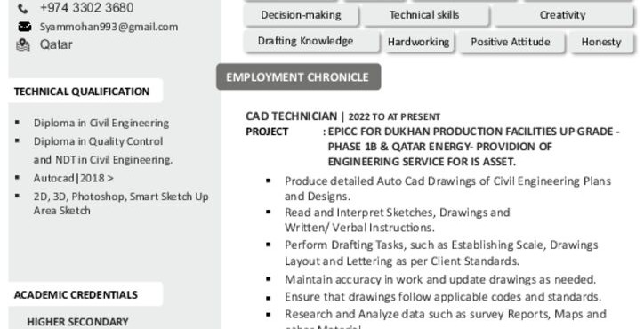Click the map location icon beside Qatar
The height and width of the screenshot is (329, 644).
pos(23,44)
